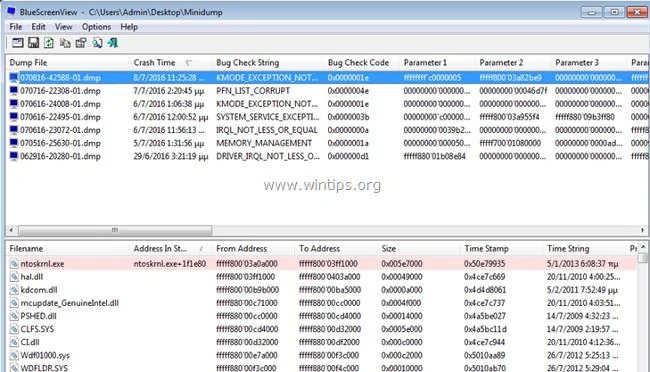
Task: Click the upper pane horizontal scrollbar thumb
Action: pos(115,230)
